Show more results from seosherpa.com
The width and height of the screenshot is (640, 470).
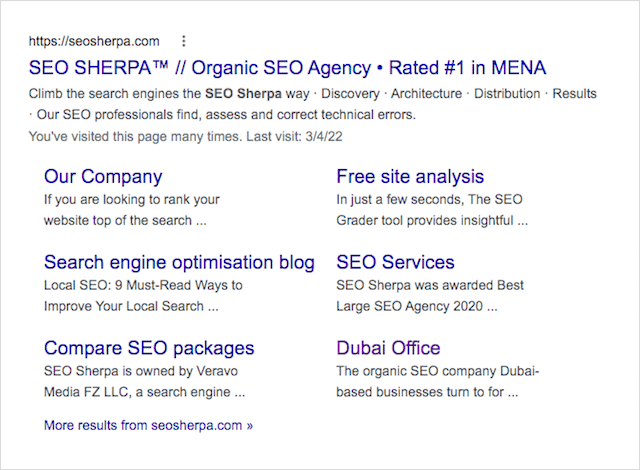(148, 425)
